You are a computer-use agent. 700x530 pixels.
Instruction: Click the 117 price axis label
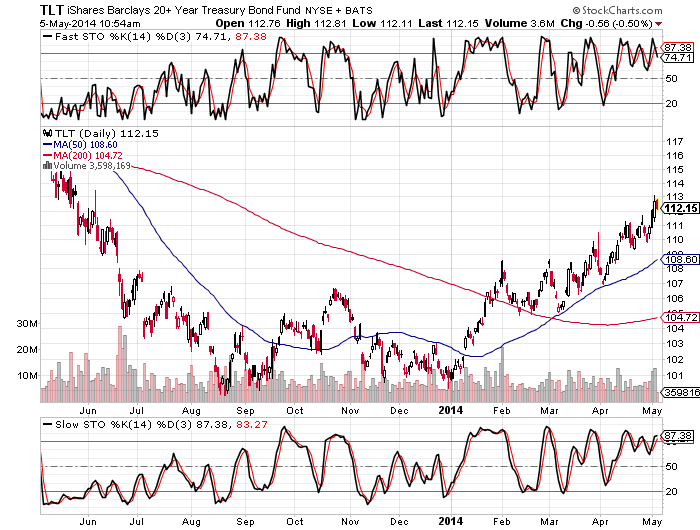(675, 142)
